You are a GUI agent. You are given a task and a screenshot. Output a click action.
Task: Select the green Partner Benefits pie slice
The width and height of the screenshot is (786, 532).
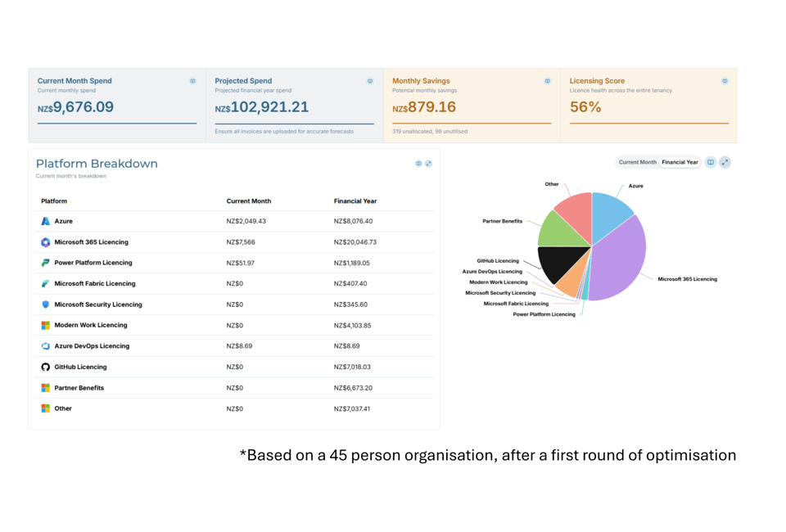click(x=559, y=231)
